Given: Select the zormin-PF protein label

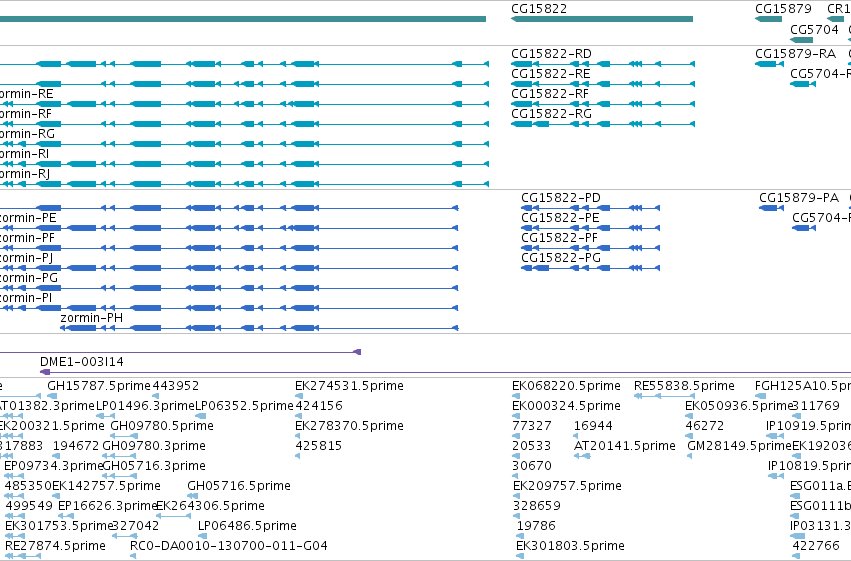Looking at the screenshot, I should coord(27,238).
